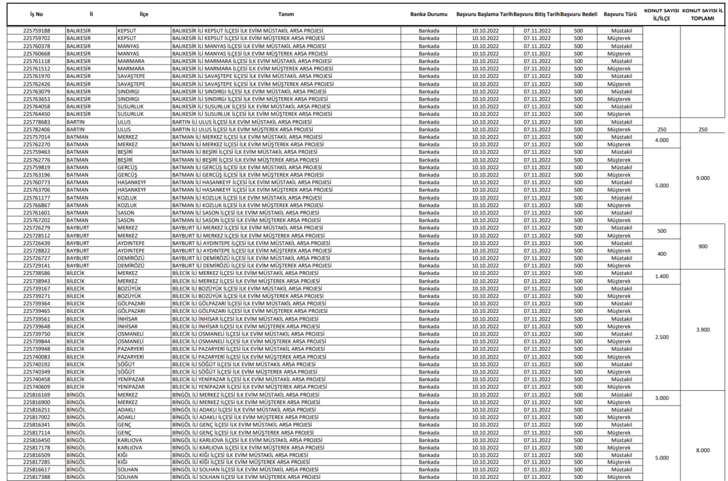Select İş No cell 225739271
This screenshot has width=728, height=481.
[36, 296]
